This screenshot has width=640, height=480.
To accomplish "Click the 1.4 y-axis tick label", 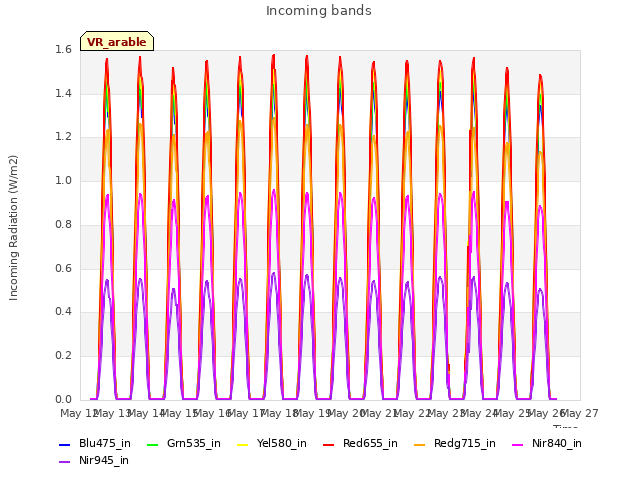I will point(63,93).
